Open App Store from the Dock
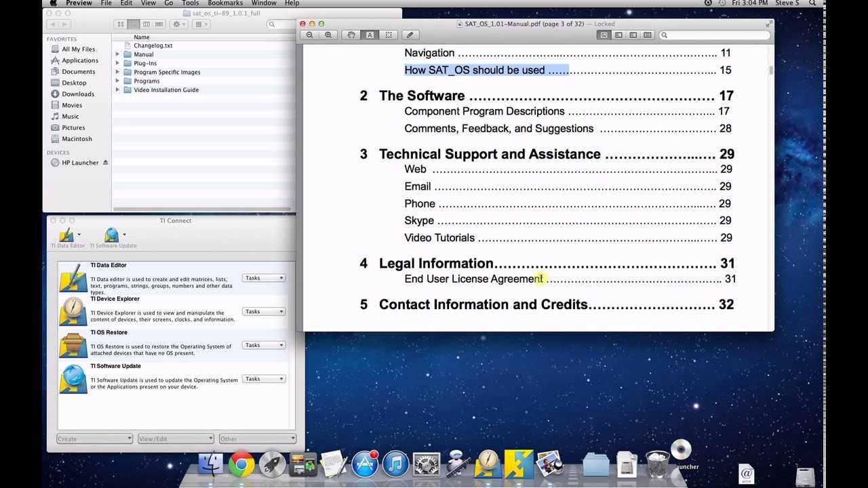This screenshot has height=488, width=868. pos(365,464)
